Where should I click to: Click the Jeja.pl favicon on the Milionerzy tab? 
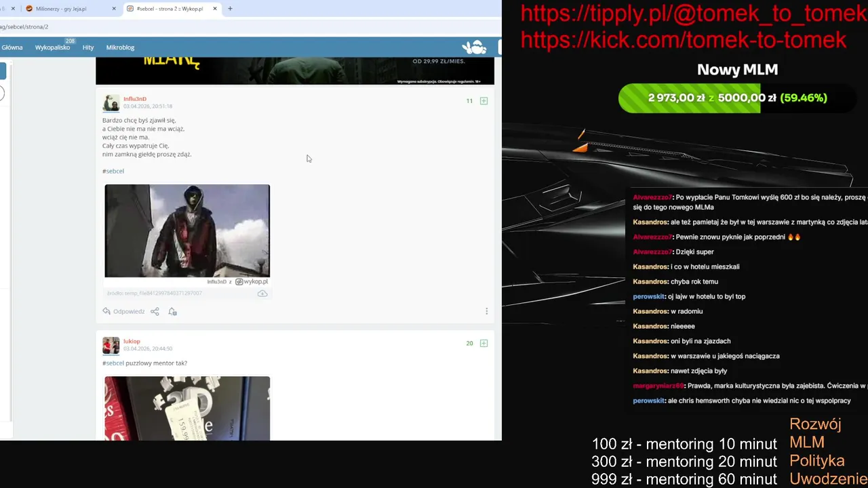pos(29,9)
